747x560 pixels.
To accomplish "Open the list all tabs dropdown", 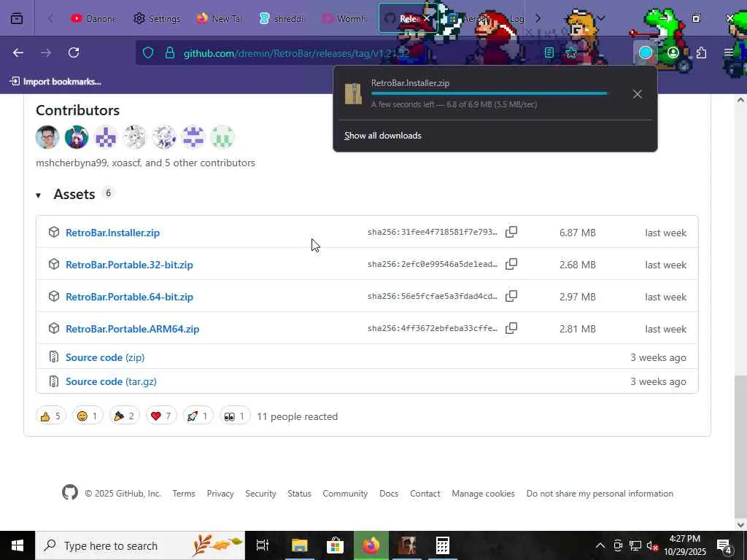I will coord(601,18).
